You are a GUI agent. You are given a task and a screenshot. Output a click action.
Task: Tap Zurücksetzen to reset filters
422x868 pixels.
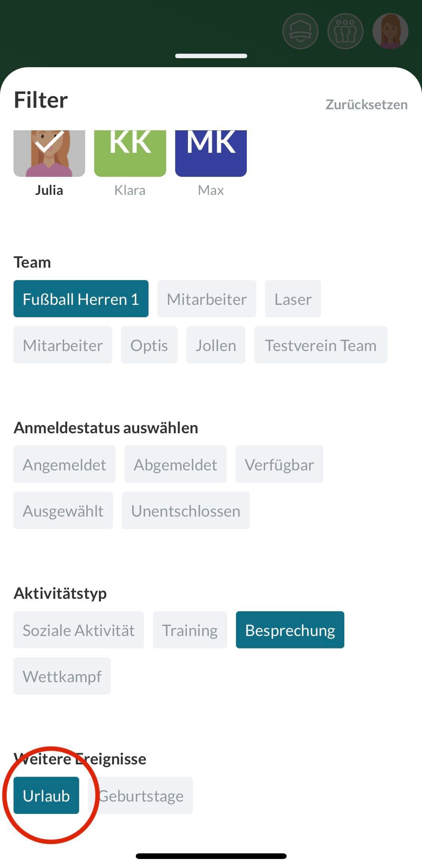(366, 105)
